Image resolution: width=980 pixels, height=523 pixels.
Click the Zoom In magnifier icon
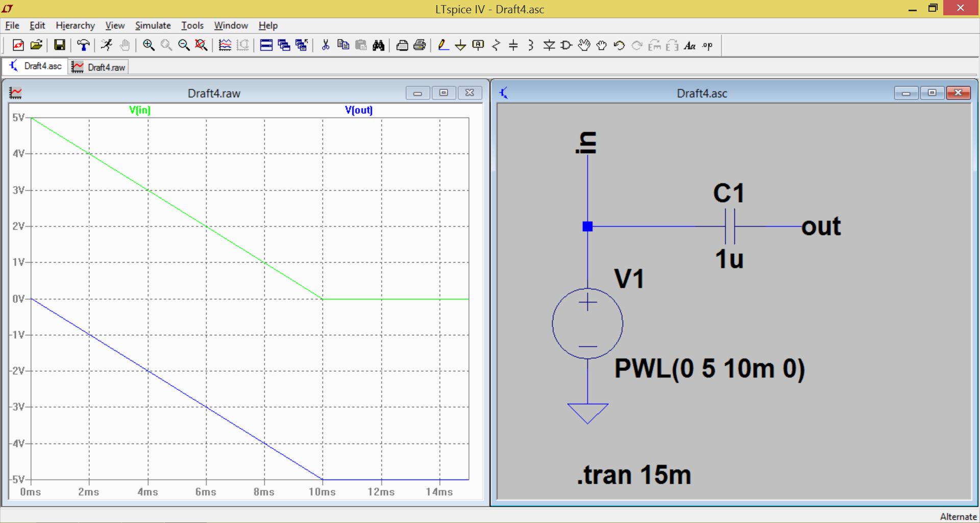point(149,45)
